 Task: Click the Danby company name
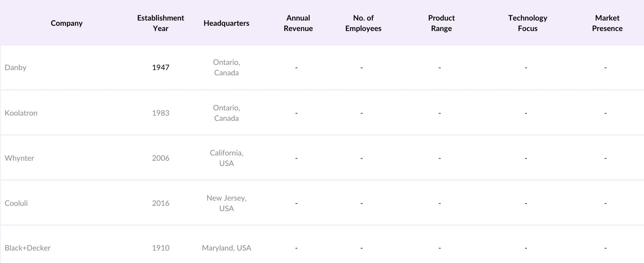[16, 68]
